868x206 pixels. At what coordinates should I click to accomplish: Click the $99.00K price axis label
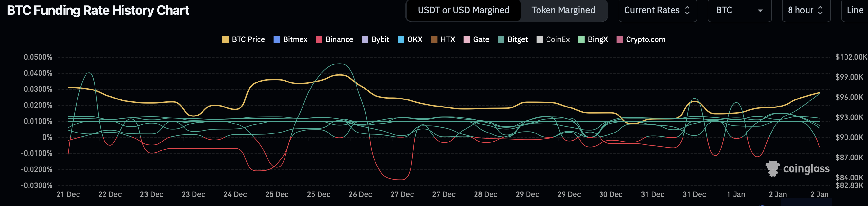click(849, 77)
